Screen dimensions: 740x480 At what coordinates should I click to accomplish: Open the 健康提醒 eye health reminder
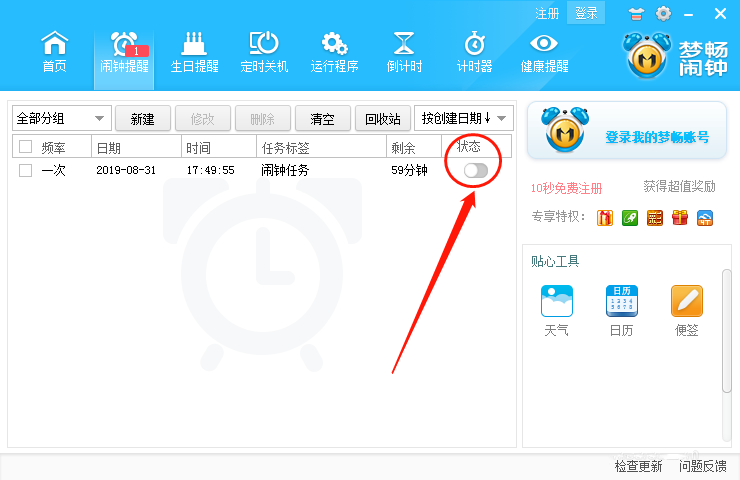coord(544,52)
